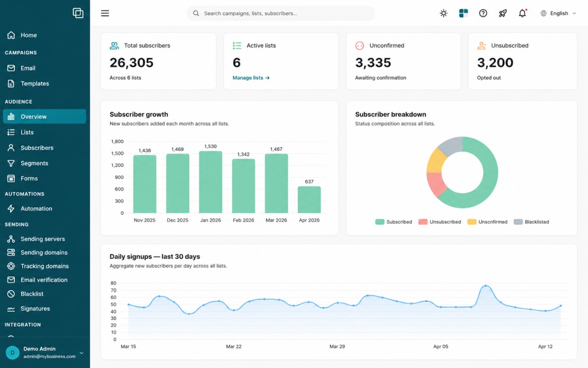Image resolution: width=588 pixels, height=368 pixels.
Task: Click Manage lists link
Action: [x=251, y=78]
